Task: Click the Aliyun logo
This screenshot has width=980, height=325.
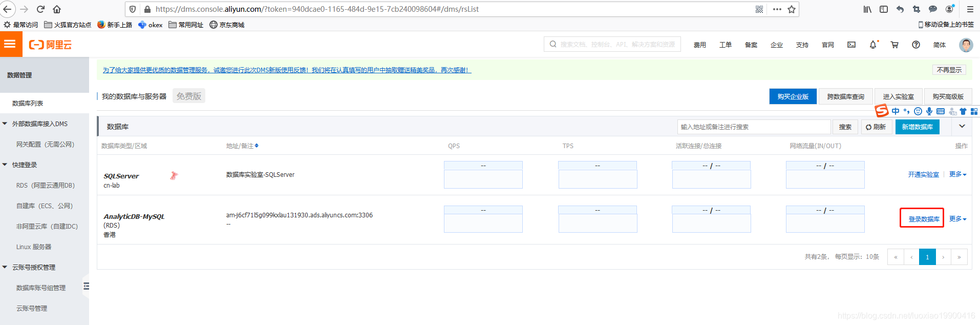Action: [x=50, y=45]
